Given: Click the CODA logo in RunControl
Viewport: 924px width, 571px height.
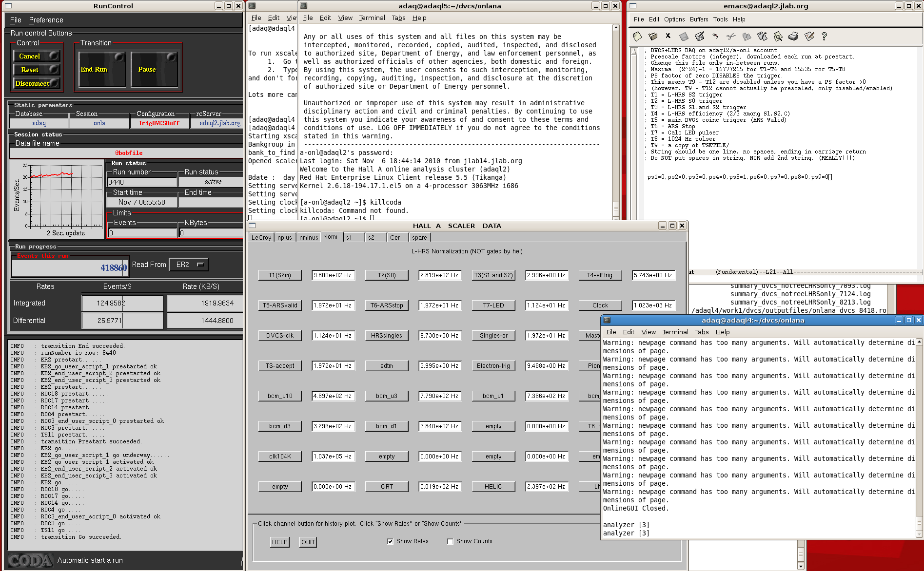Looking at the screenshot, I should (x=30, y=560).
